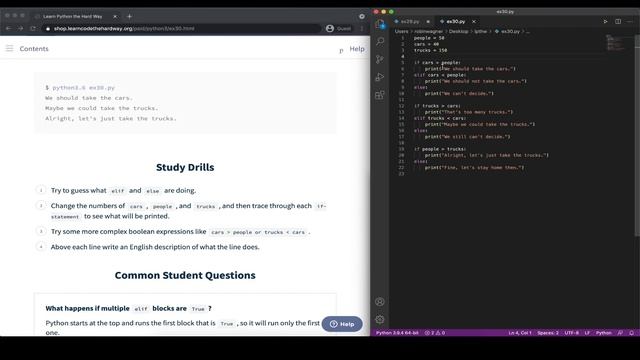Screen dimensions: 640x360
Task: Open the Accounts icon in activity bar
Action: point(380,302)
